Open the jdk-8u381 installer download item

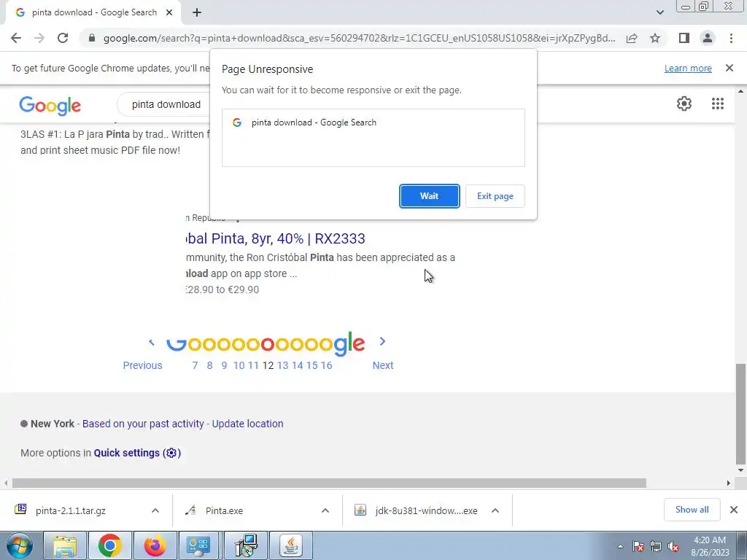coord(426,510)
